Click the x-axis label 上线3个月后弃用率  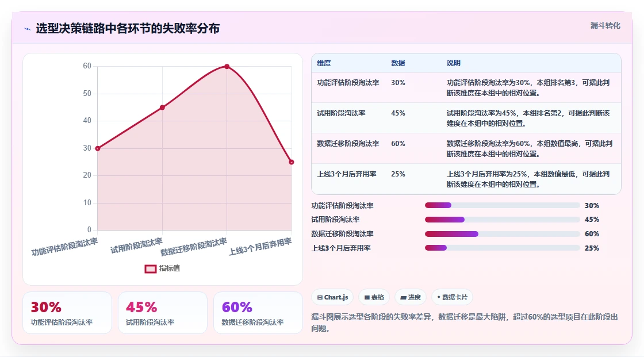260,247
